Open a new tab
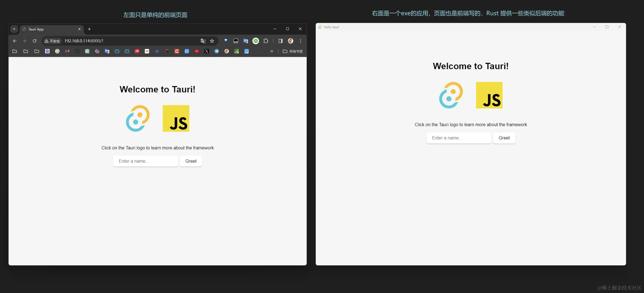The image size is (644, 293). coord(89,29)
